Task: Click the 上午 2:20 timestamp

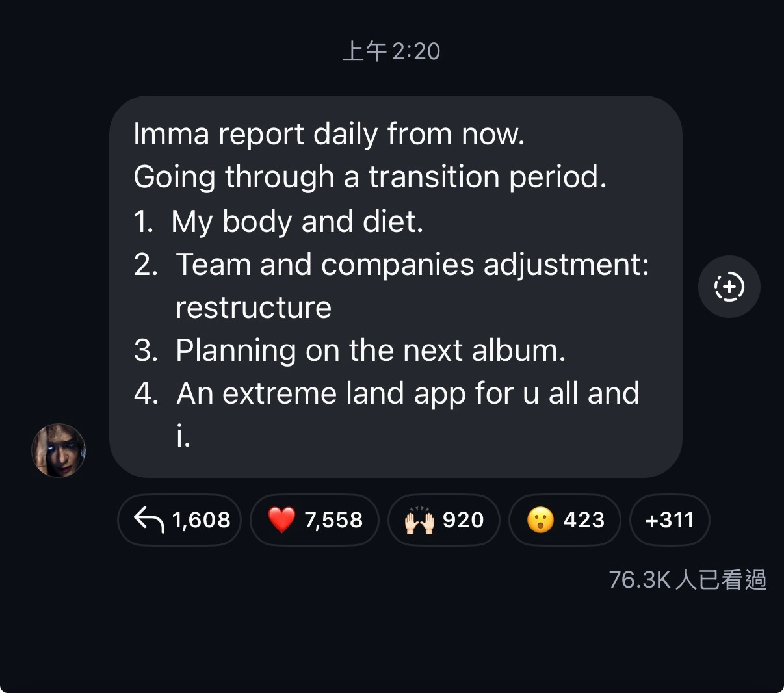Action: coord(391,51)
